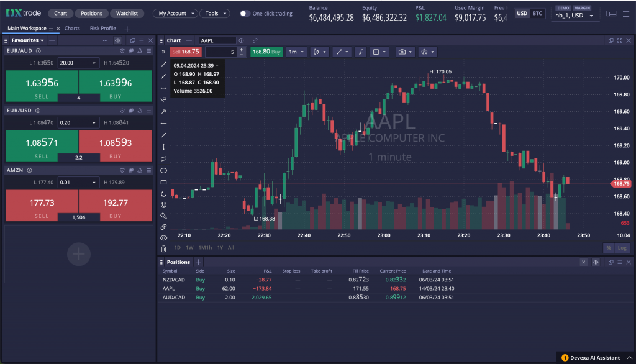
Task: Open EUR/AUD price alert bell
Action: pyautogui.click(x=140, y=51)
